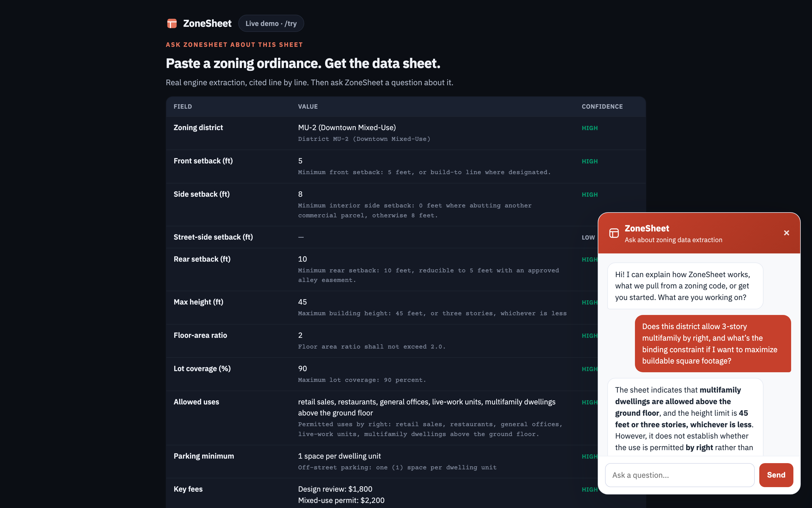The height and width of the screenshot is (508, 812).
Task: Click HIGH confidence for Front setback
Action: (x=590, y=161)
